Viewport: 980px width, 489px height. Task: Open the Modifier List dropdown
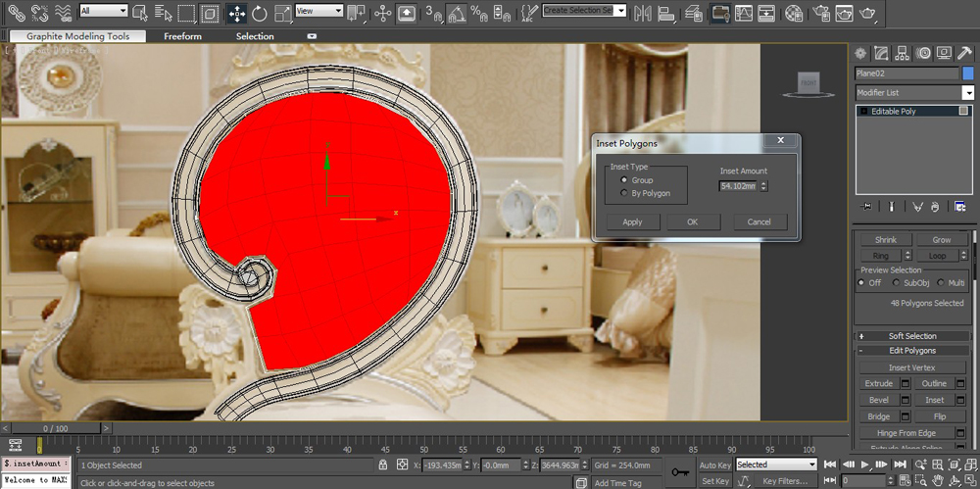click(914, 92)
